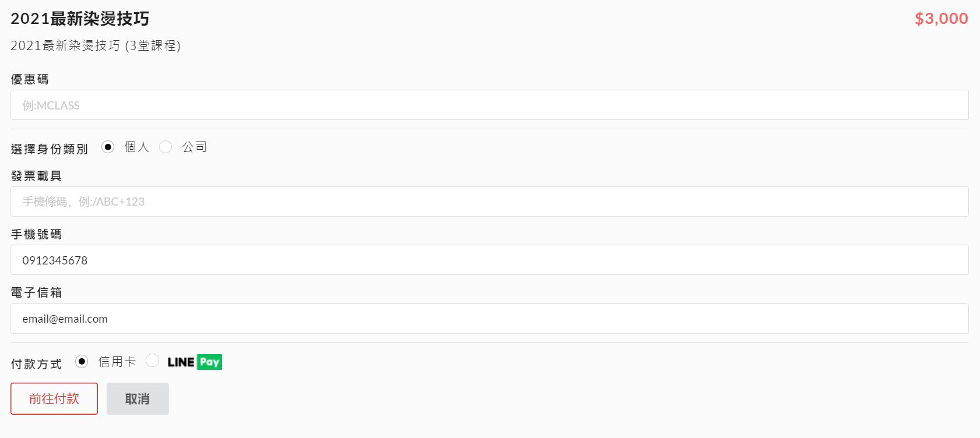
Task: Click the 付款方式 label
Action: 36,364
